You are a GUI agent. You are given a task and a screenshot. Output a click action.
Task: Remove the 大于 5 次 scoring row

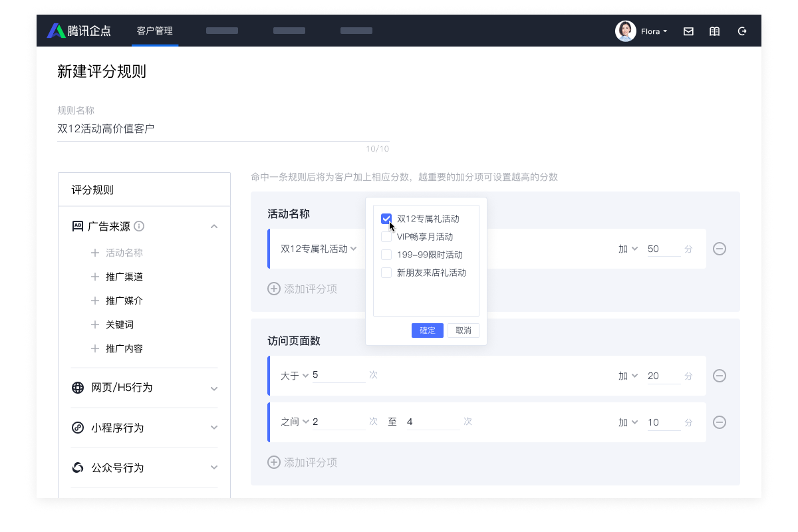(720, 376)
